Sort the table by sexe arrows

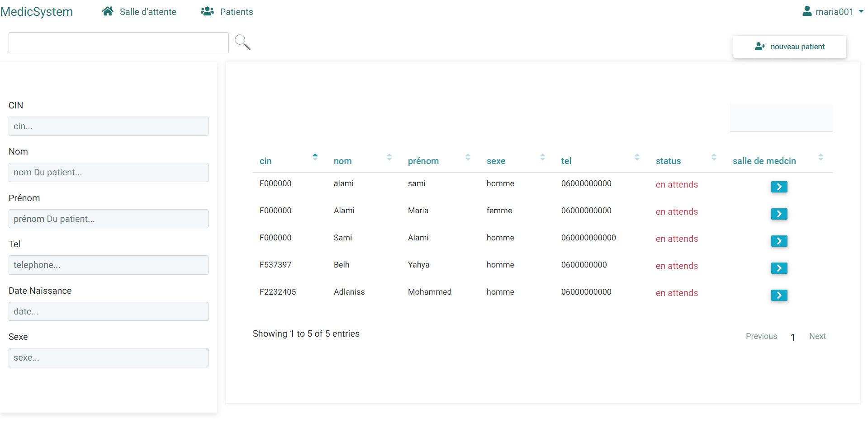[x=542, y=157]
